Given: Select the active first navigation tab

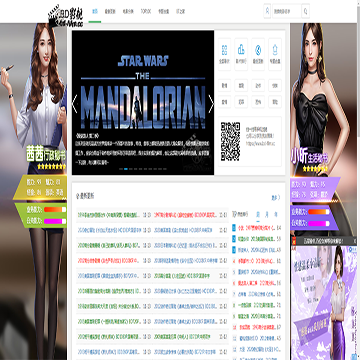Looking at the screenshot, I should [x=95, y=11].
